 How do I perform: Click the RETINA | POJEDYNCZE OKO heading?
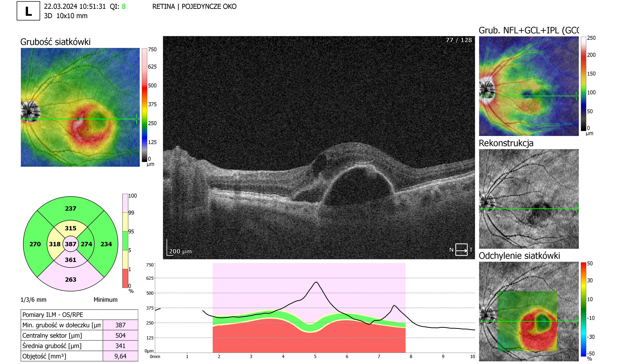click(x=194, y=7)
